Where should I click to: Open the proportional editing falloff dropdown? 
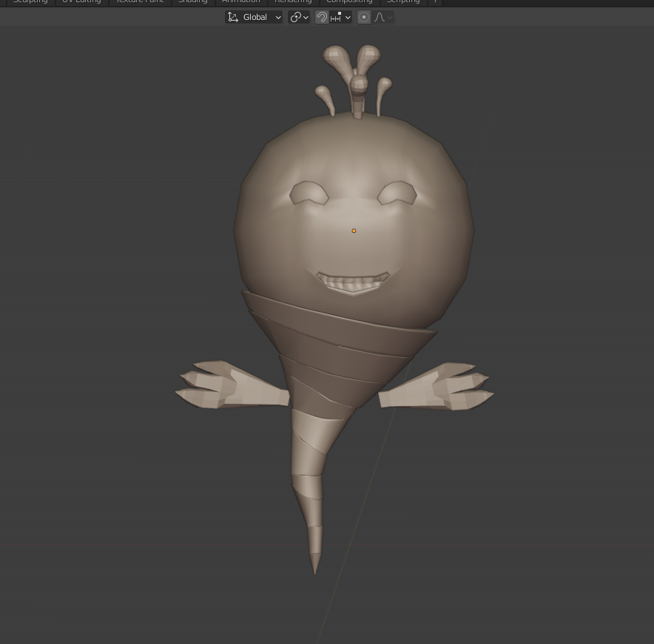[x=383, y=17]
